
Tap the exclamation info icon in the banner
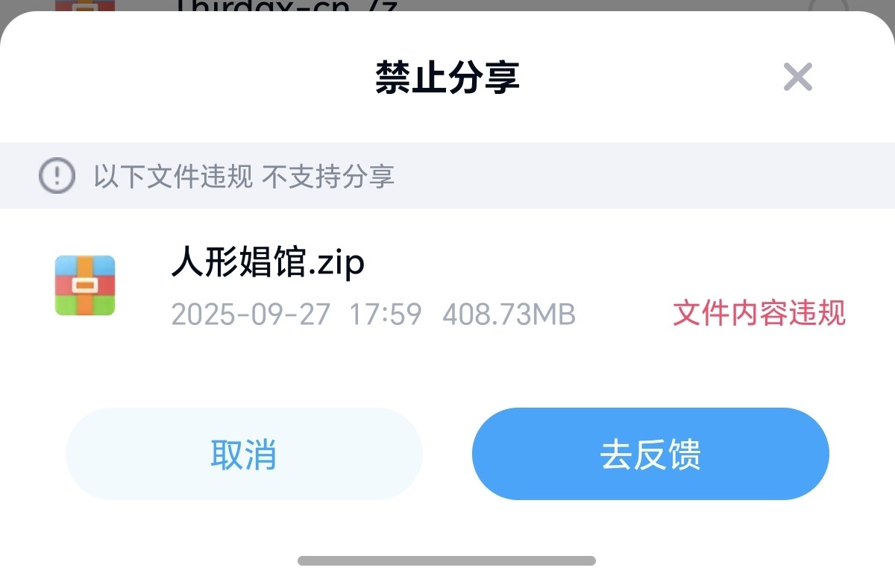pyautogui.click(x=57, y=177)
